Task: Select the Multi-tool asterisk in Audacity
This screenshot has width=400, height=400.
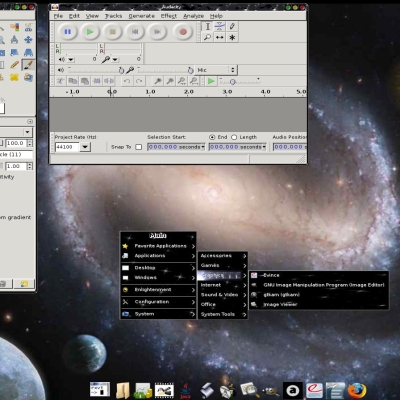Action: 232,37
